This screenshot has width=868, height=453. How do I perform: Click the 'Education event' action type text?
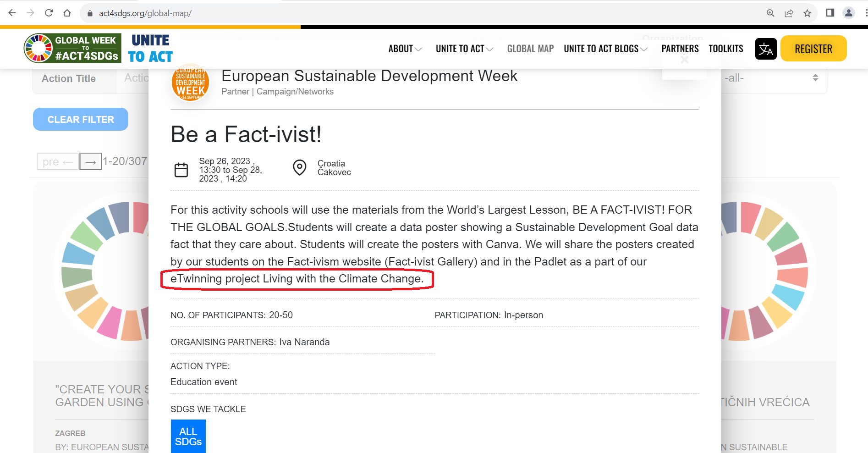click(x=204, y=382)
